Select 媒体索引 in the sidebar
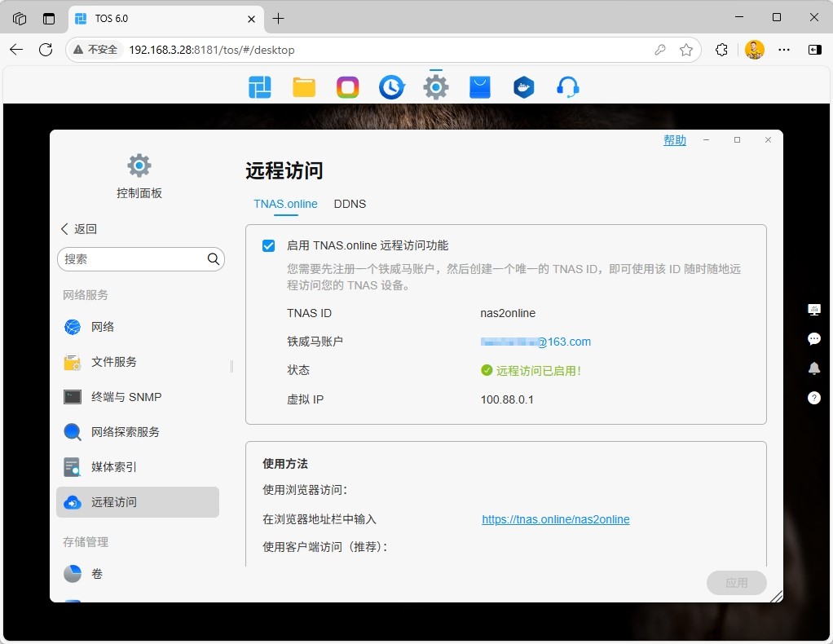This screenshot has width=833, height=644. [138, 467]
